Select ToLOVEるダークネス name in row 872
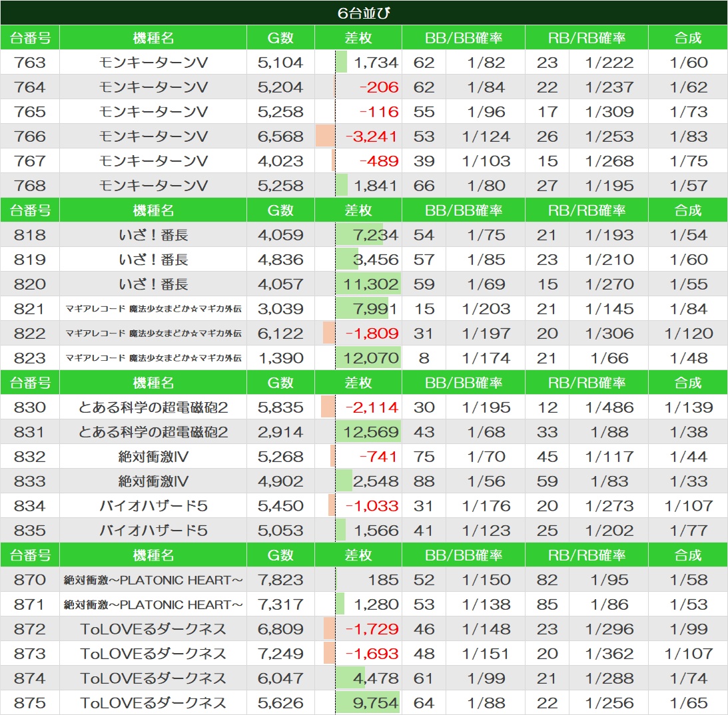 153,628
